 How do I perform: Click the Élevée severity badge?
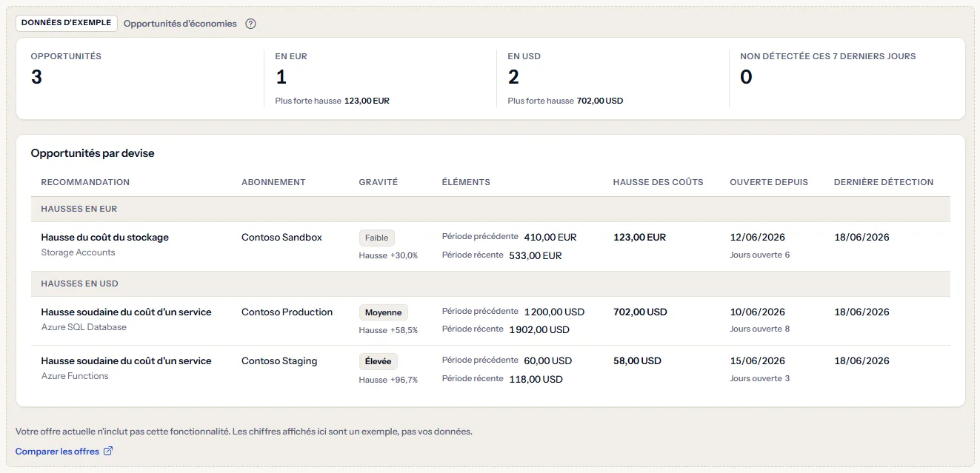coord(379,362)
